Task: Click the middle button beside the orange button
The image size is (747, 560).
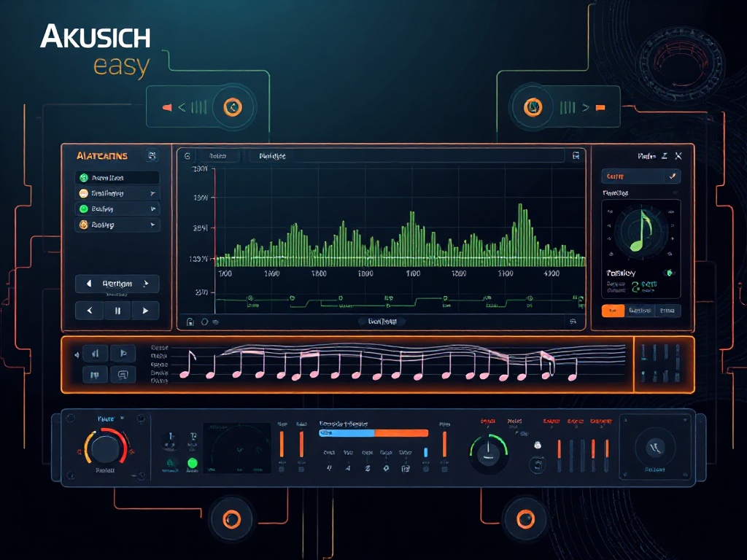Action: (x=640, y=311)
